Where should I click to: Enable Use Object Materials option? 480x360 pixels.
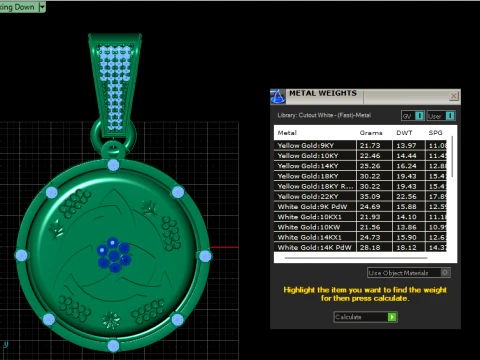[409, 273]
